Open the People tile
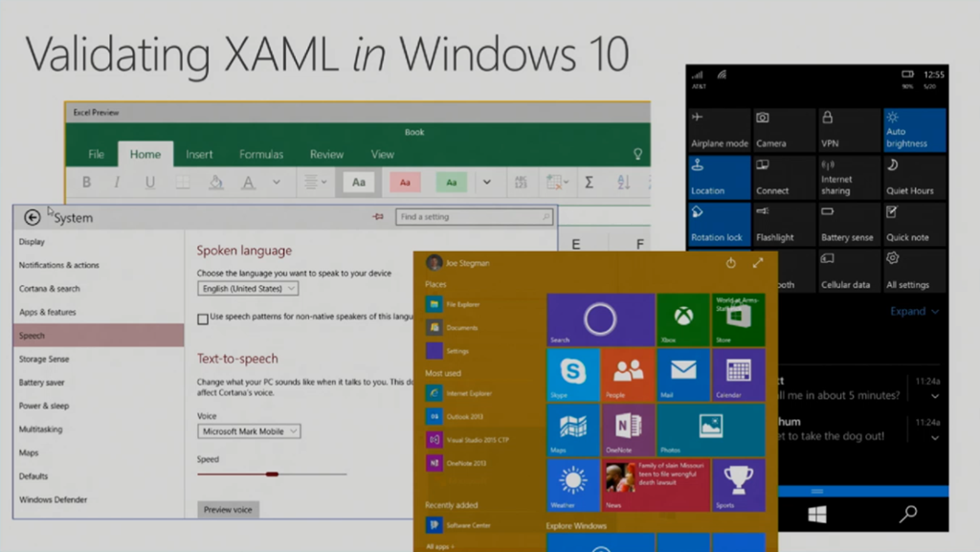The height and width of the screenshot is (552, 980). (x=628, y=375)
